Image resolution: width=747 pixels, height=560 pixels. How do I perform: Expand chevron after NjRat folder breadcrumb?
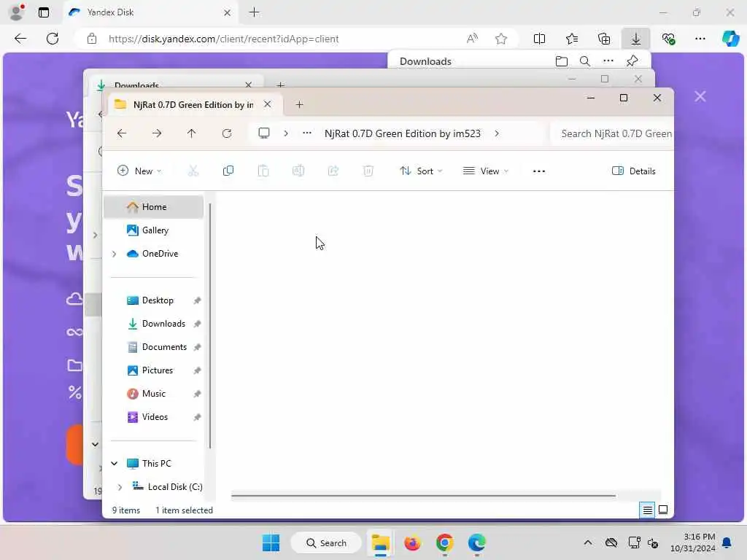497,133
